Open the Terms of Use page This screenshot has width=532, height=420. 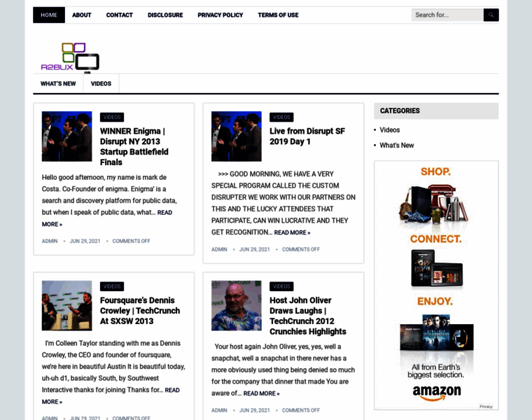pyautogui.click(x=278, y=15)
